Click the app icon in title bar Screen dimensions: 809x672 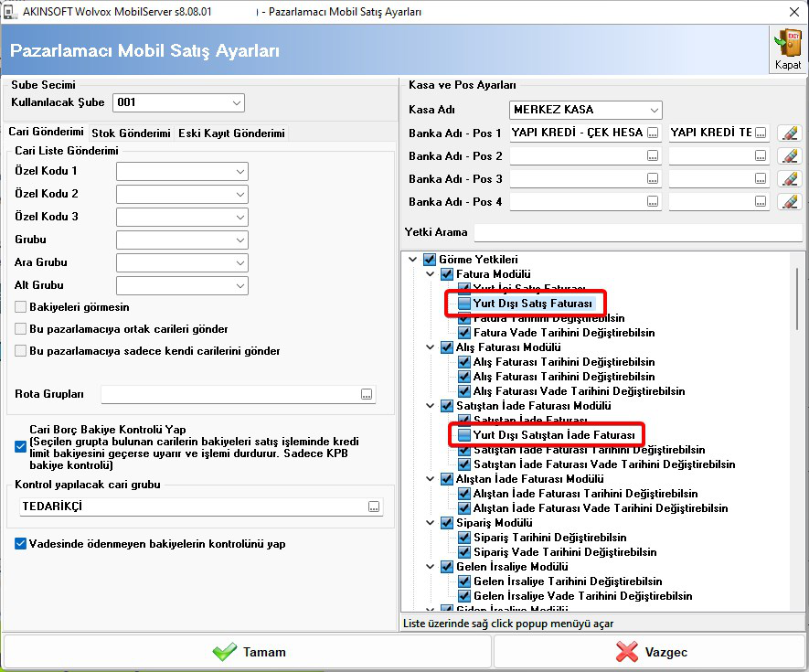point(10,12)
